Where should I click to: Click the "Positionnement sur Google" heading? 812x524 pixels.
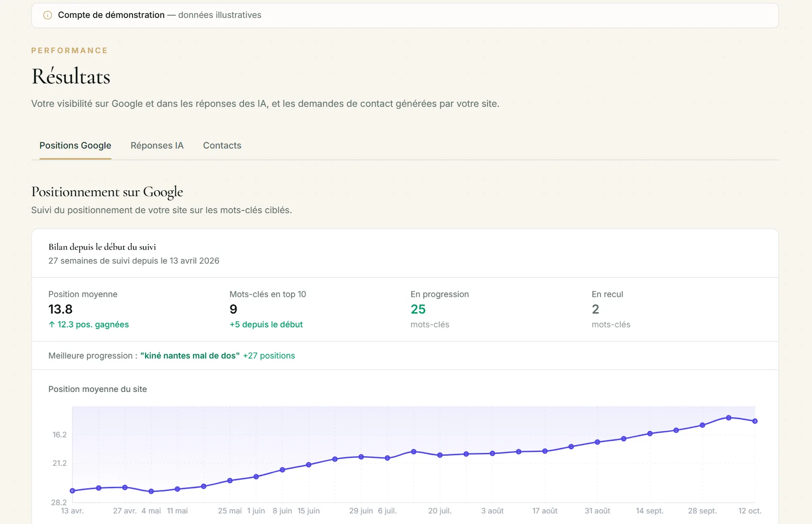pyautogui.click(x=107, y=192)
